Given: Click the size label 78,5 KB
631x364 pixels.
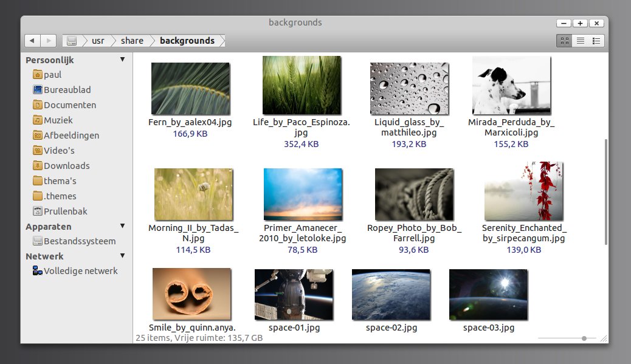Looking at the screenshot, I should click(303, 250).
